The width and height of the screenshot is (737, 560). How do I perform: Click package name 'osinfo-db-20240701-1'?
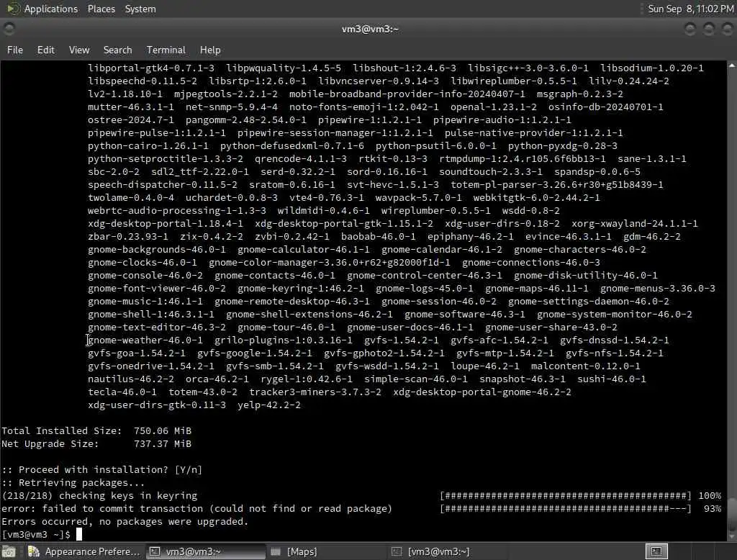coord(605,107)
